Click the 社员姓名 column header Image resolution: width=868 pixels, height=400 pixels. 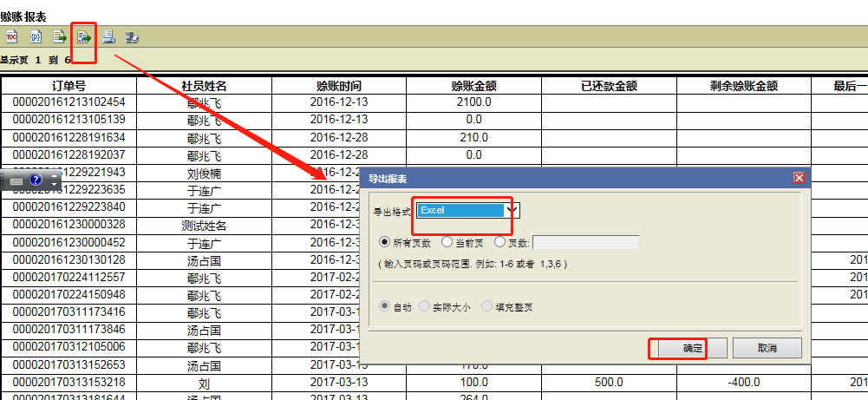(x=205, y=86)
